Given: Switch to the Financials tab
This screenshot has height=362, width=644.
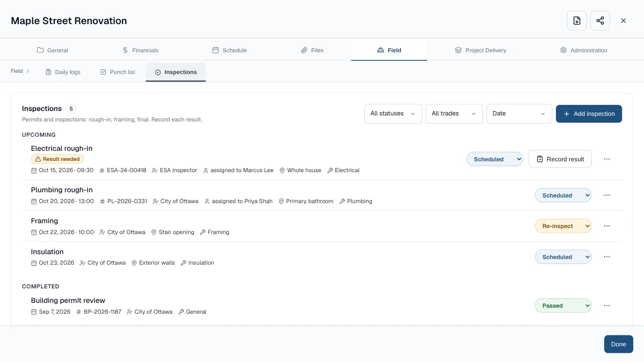Looking at the screenshot, I should 140,50.
